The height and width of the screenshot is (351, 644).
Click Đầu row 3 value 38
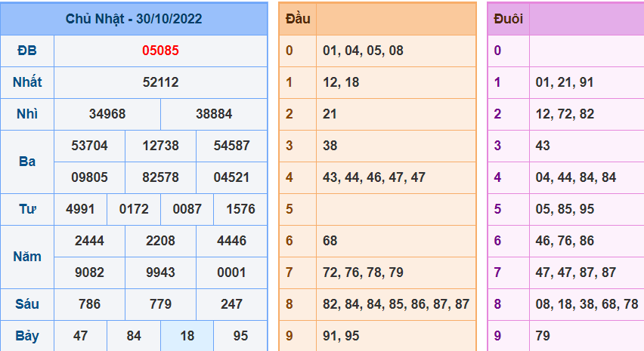coord(330,146)
